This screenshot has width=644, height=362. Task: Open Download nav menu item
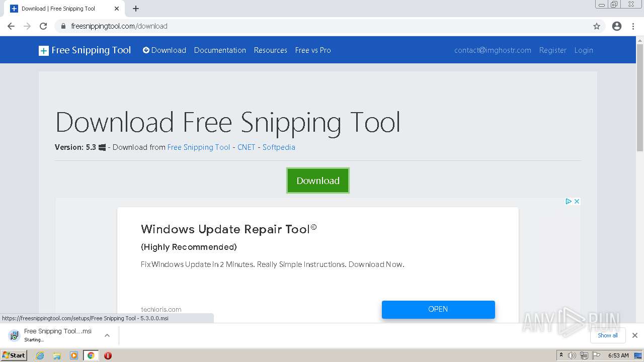coord(165,50)
